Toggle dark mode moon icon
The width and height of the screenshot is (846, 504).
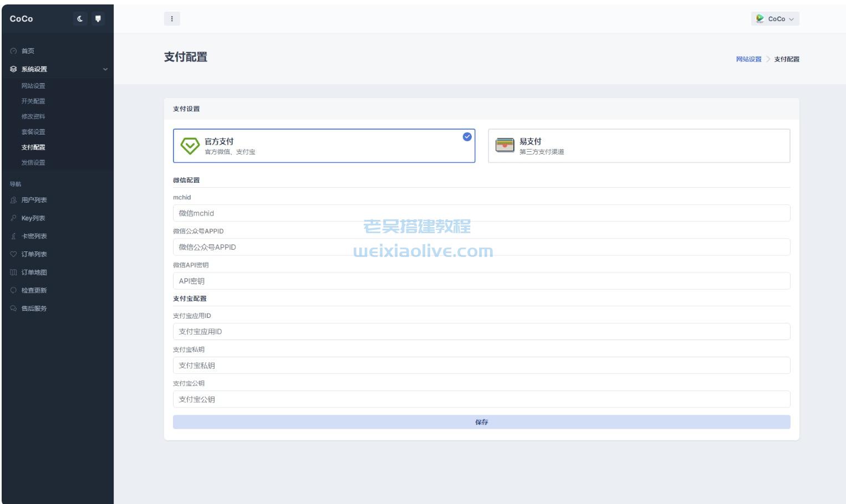click(80, 19)
